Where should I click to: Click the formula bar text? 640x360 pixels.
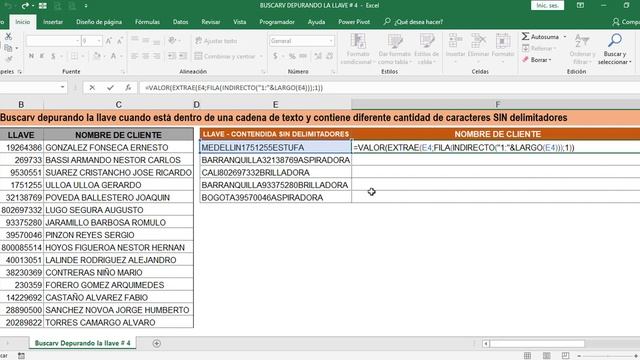pyautogui.click(x=233, y=88)
